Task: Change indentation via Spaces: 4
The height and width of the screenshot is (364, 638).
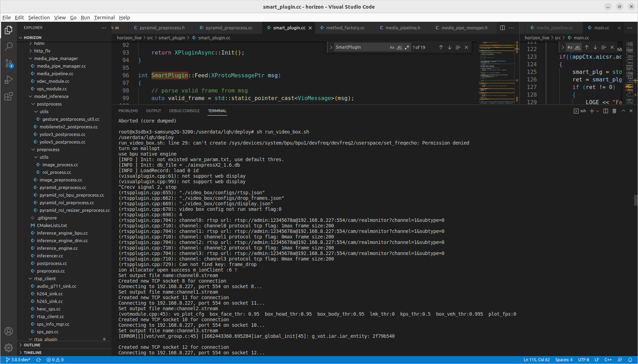Action: click(564, 360)
